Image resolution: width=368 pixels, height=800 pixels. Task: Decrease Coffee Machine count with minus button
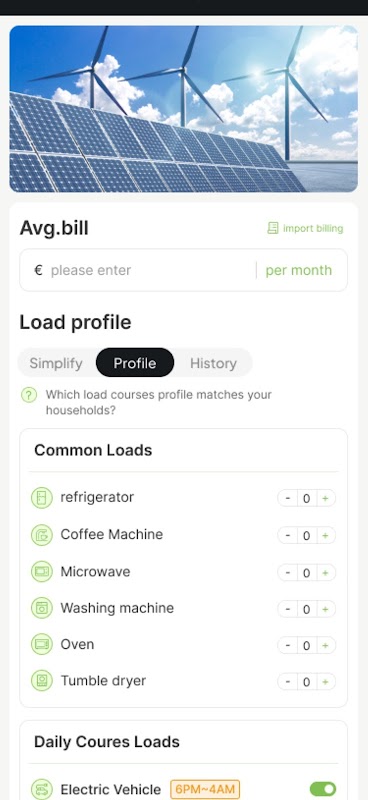pos(288,535)
